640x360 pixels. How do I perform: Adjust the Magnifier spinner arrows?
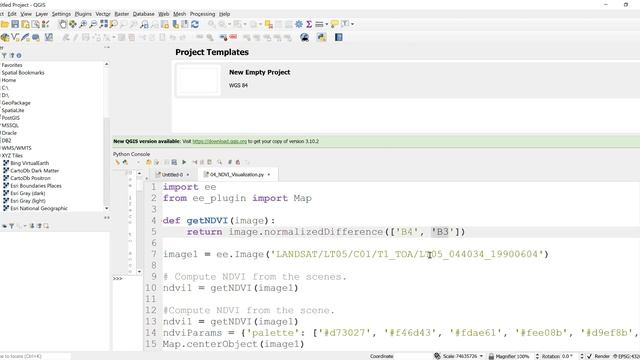(537, 356)
